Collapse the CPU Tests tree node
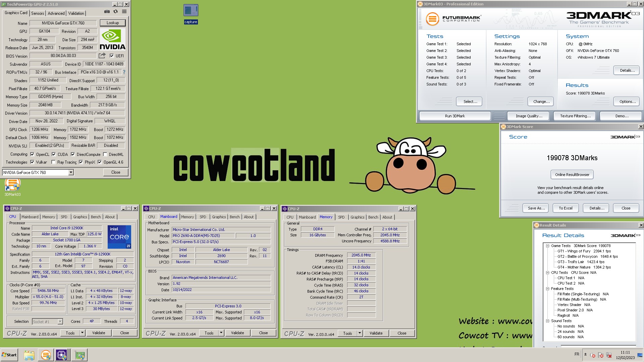The height and width of the screenshot is (362, 644). (547, 273)
